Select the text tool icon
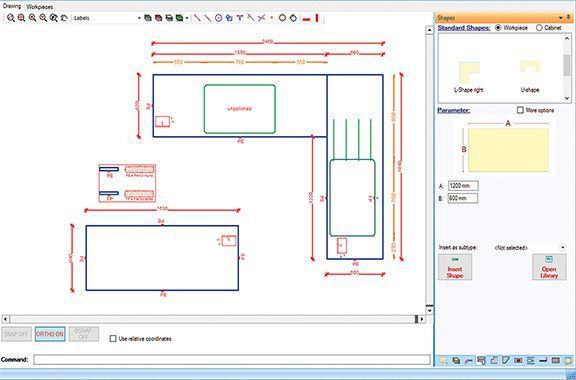 (240, 18)
